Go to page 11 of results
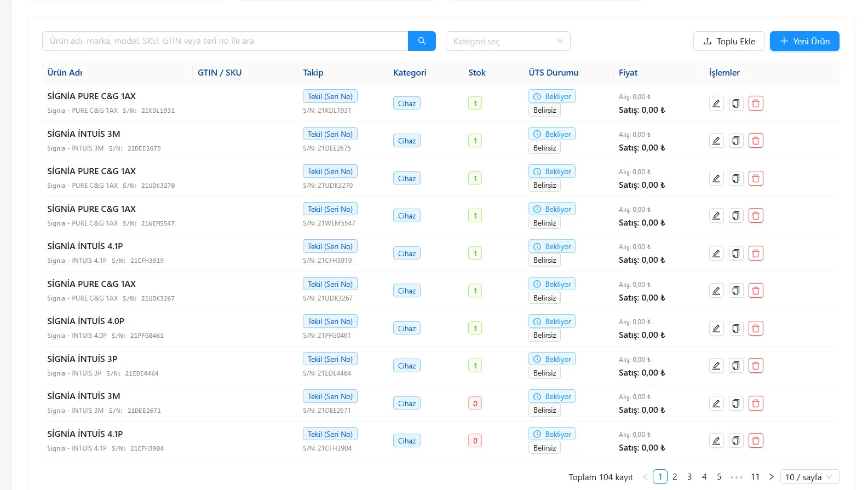868x490 pixels. pos(755,477)
